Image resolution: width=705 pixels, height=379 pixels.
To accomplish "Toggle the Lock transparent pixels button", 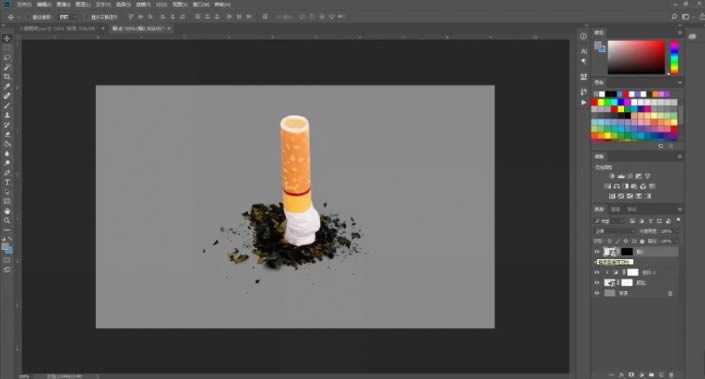I will pos(610,241).
